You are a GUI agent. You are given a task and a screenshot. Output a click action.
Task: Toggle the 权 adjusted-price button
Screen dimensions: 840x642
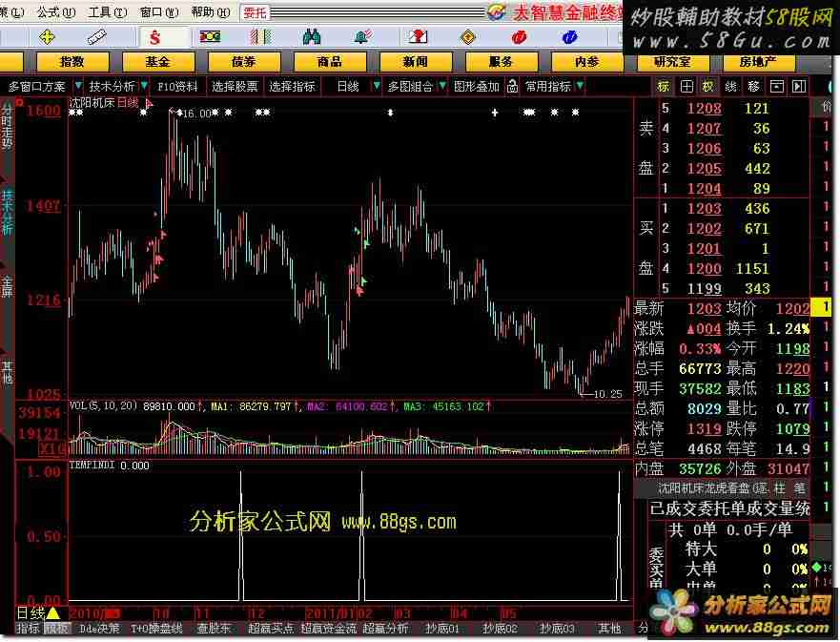(708, 86)
